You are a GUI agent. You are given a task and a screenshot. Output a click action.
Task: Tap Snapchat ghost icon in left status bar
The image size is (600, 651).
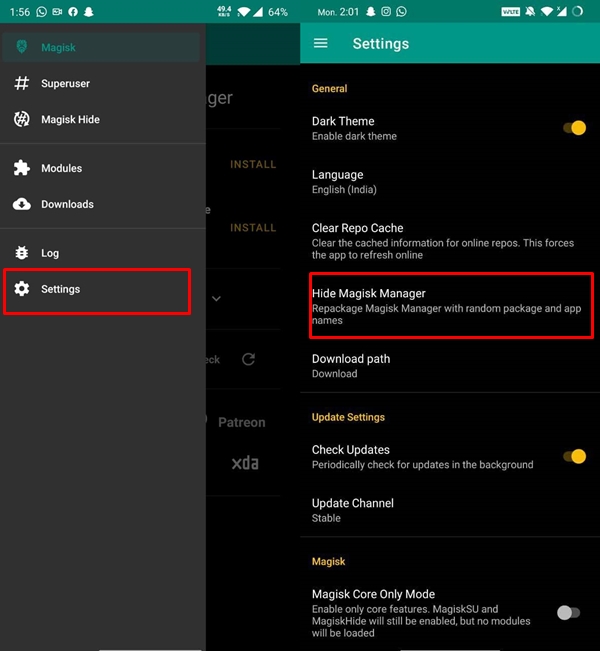(x=88, y=12)
